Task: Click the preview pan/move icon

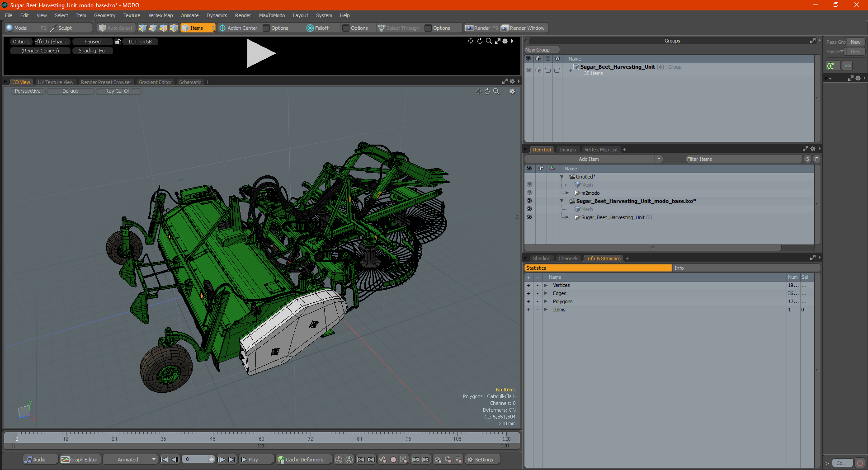Action: 471,41
